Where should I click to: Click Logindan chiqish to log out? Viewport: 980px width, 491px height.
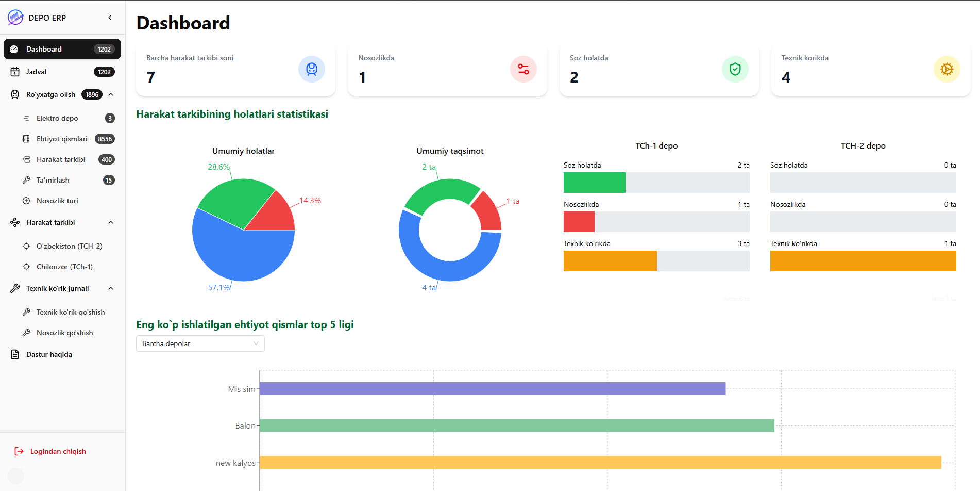pyautogui.click(x=58, y=452)
